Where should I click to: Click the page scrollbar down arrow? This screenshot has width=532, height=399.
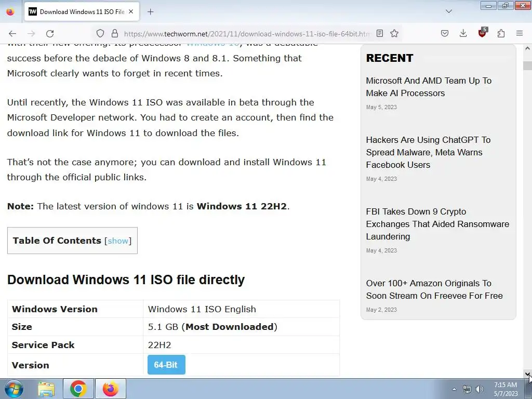point(528,374)
